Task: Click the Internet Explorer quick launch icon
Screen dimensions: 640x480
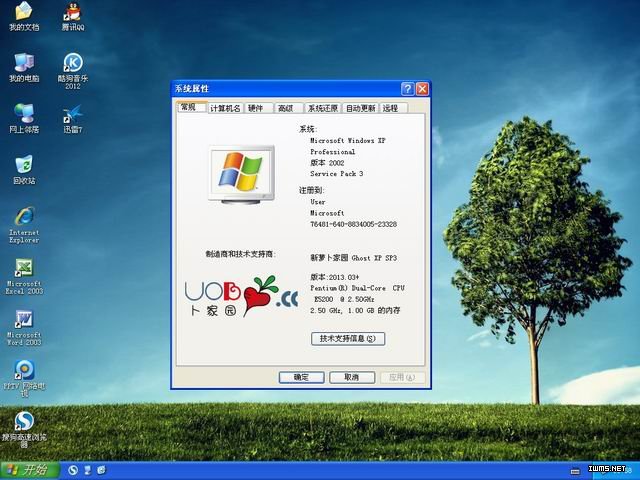Action: (101, 470)
